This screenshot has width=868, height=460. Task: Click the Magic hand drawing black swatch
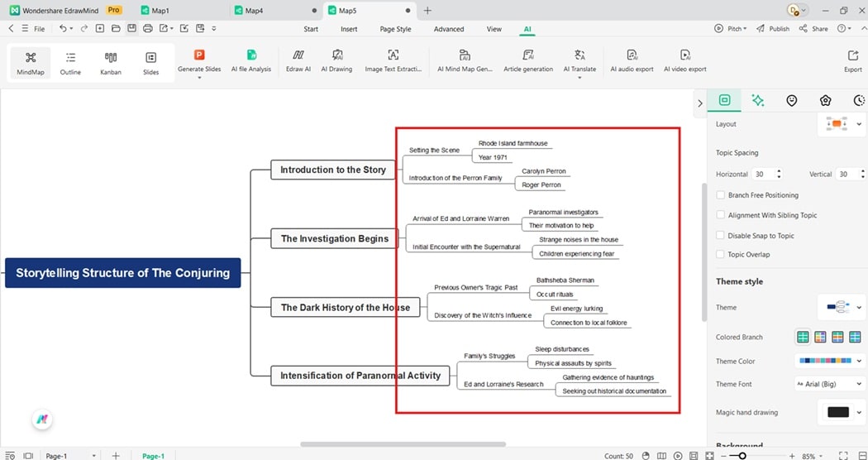pos(837,412)
